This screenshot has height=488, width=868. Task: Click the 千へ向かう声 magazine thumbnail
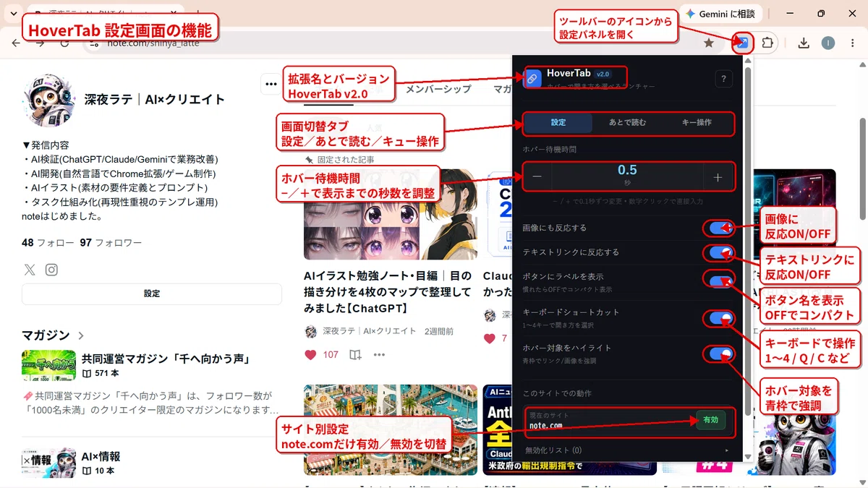[48, 365]
